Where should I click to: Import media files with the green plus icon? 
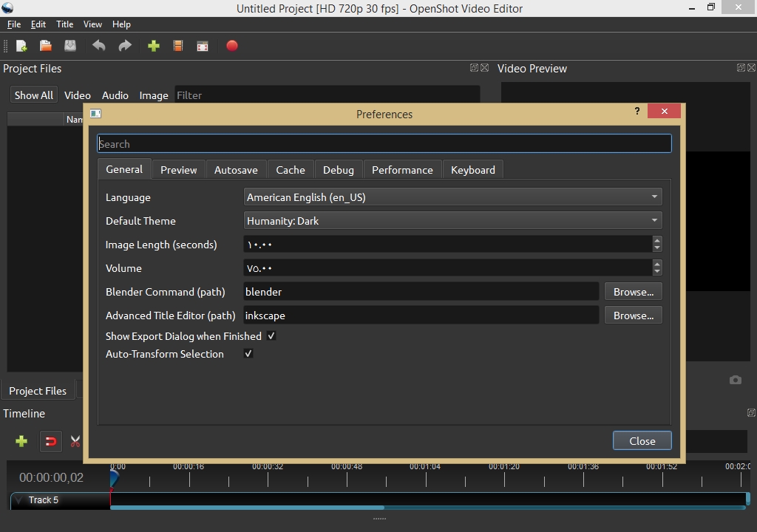coord(153,45)
